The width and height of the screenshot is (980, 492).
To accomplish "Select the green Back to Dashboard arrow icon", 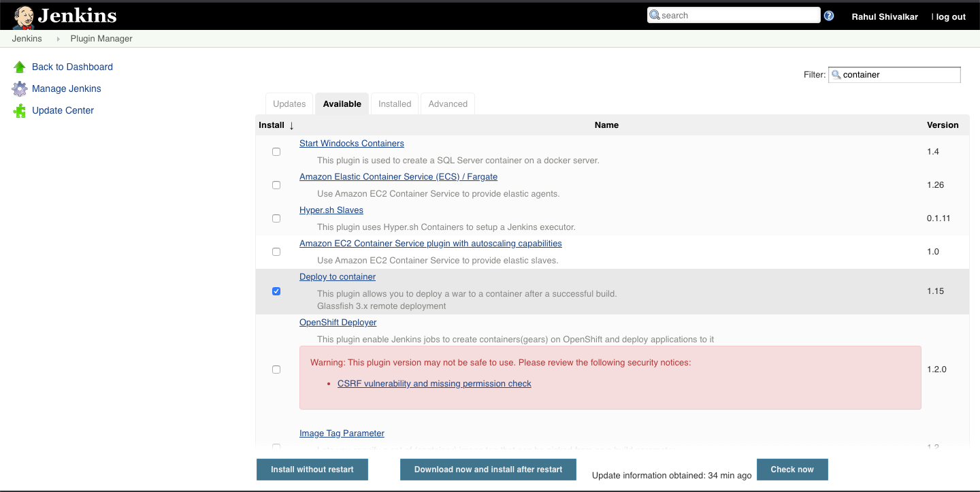I will [19, 66].
